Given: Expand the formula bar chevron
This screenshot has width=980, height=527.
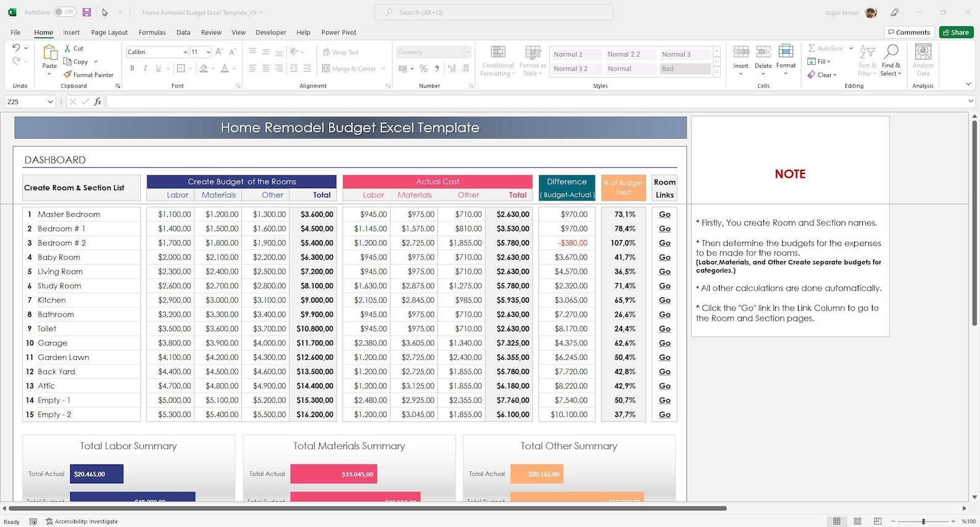Looking at the screenshot, I should pos(971,101).
